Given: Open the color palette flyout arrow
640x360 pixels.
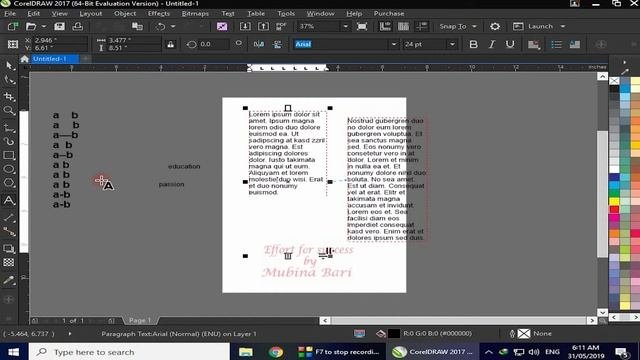Looking at the screenshot, I should [x=624, y=62].
